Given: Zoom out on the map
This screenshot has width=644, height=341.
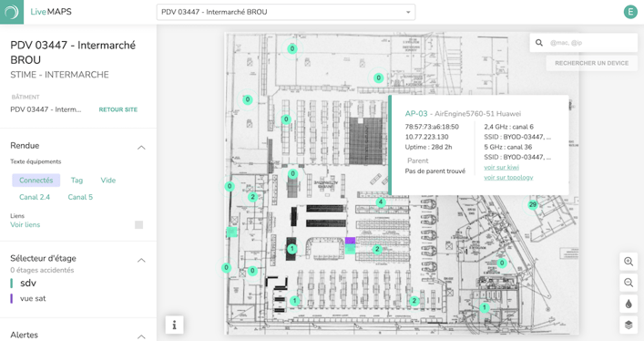Looking at the screenshot, I should [x=629, y=283].
